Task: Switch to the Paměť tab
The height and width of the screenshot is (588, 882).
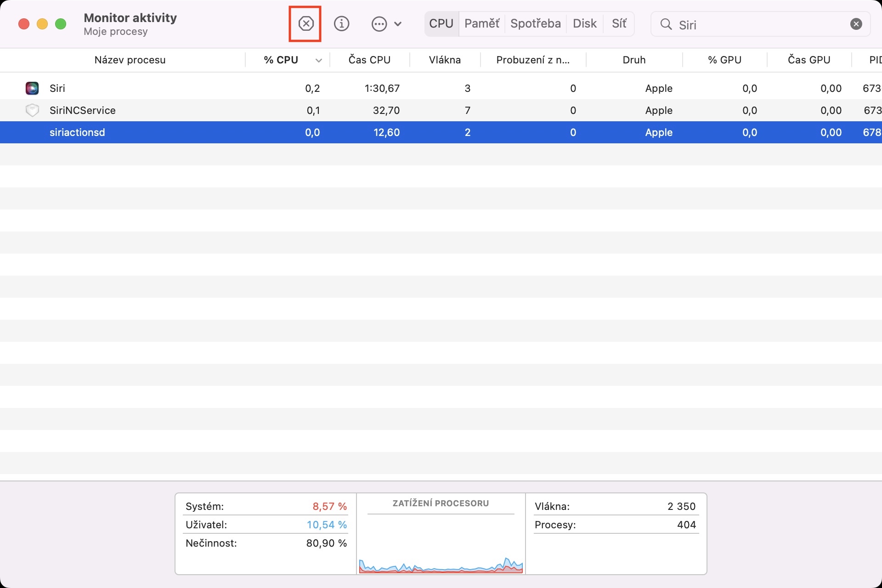Action: 481,23
